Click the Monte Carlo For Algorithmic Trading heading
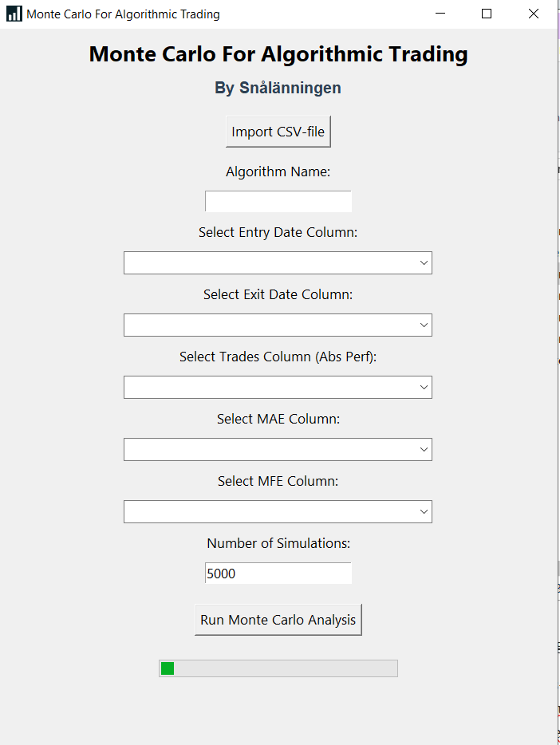560x745 pixels. click(278, 54)
